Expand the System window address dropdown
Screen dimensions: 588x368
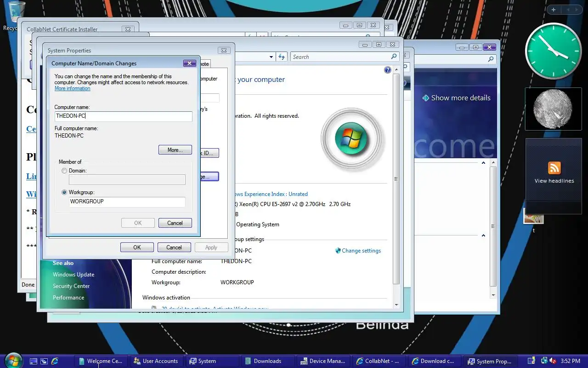tap(271, 57)
